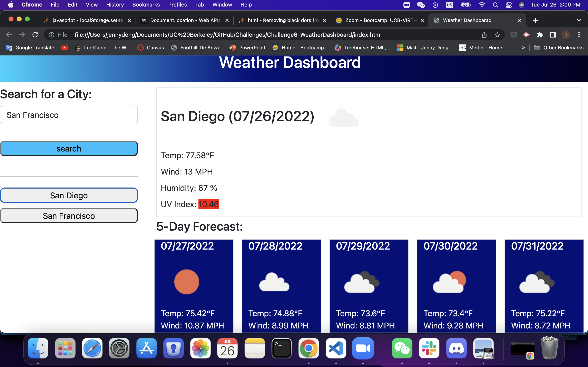588x367 pixels.
Task: Select the San Diego saved city
Action: point(69,195)
